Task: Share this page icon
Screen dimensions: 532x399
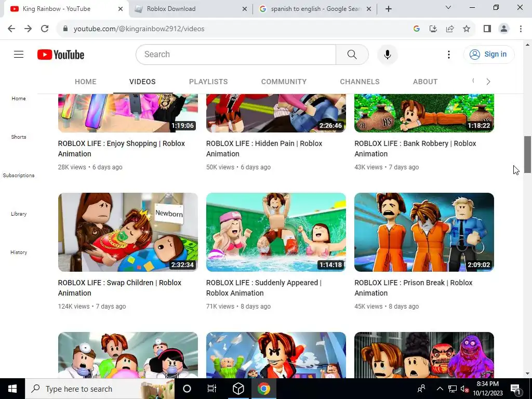Action: click(x=450, y=29)
